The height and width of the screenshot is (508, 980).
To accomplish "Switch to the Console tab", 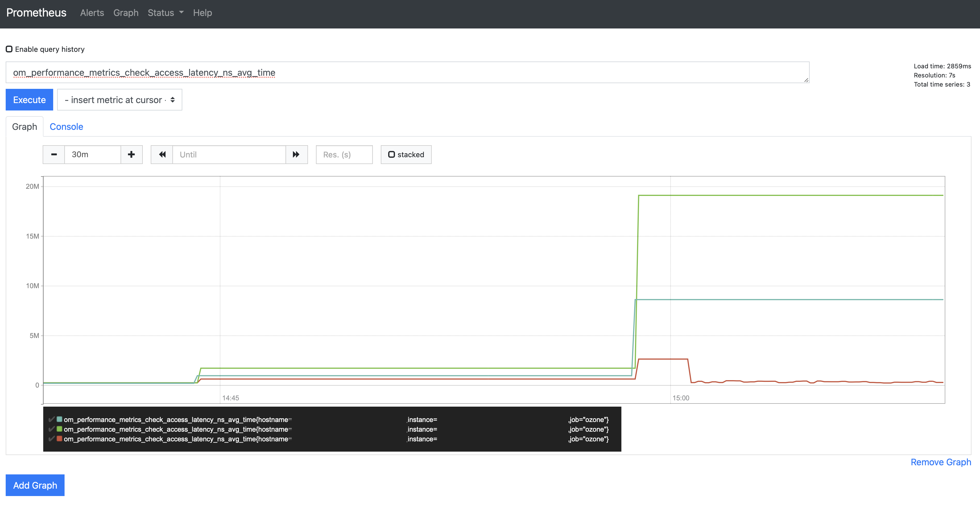I will pyautogui.click(x=66, y=127).
